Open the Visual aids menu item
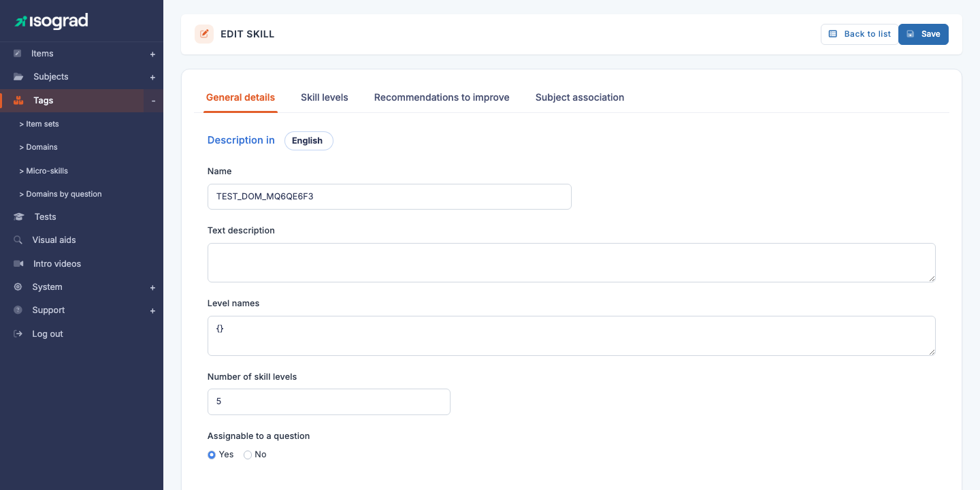Image resolution: width=980 pixels, height=490 pixels. (x=54, y=240)
